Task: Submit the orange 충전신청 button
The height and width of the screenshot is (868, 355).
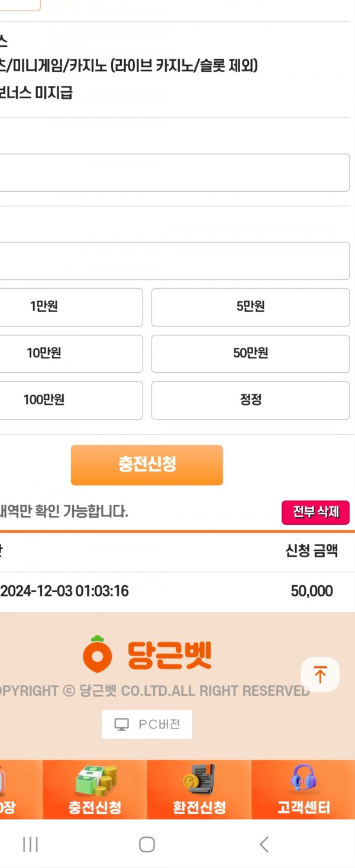Action: (x=147, y=465)
